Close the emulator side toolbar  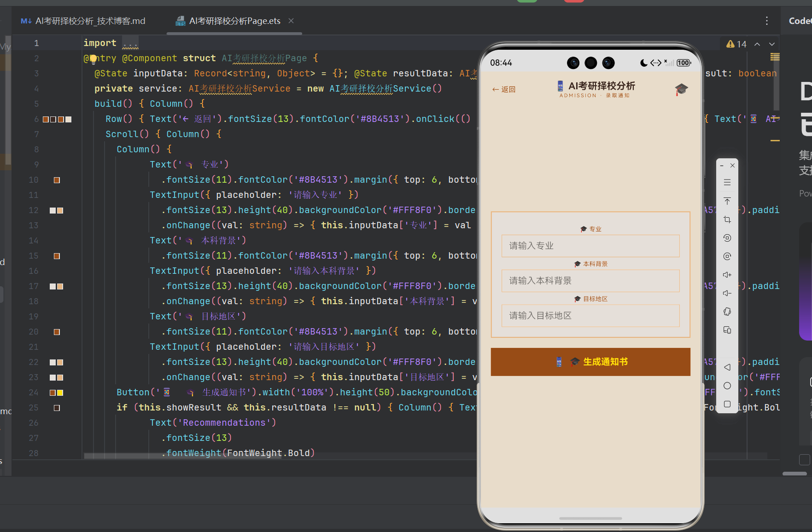pyautogui.click(x=732, y=166)
